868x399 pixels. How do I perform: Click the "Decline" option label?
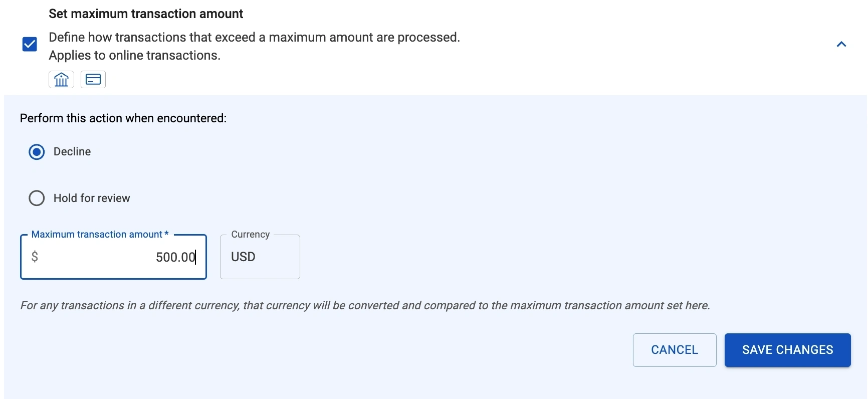[x=72, y=152]
